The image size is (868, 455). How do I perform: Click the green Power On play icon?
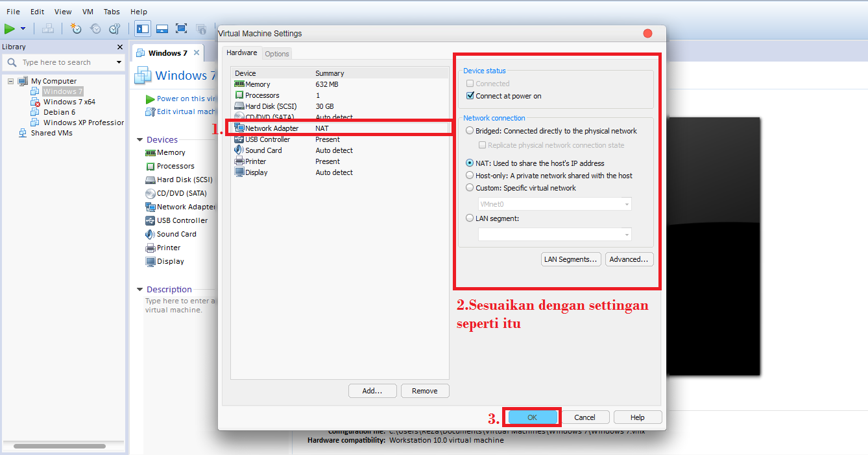click(10, 29)
